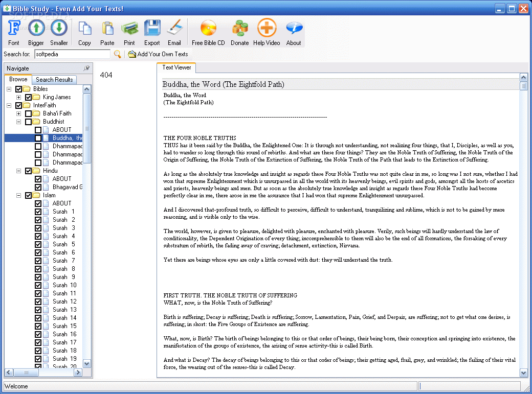Pin the Navigate panel with the pushpin
The width and height of the screenshot is (532, 394).
click(86, 68)
